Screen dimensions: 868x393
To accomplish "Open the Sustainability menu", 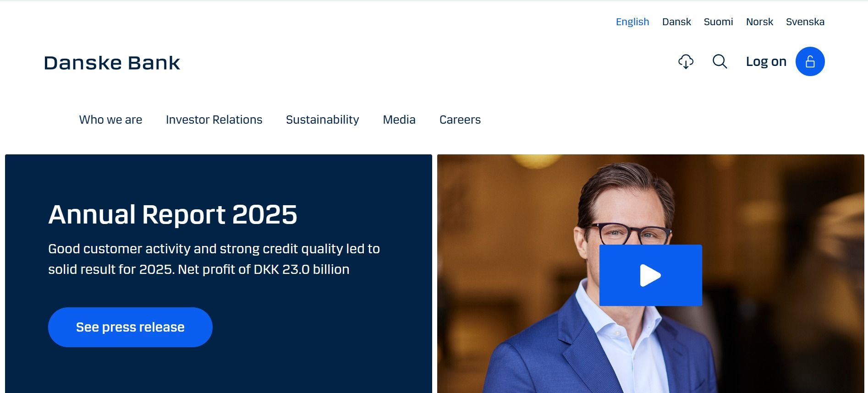I will click(322, 120).
